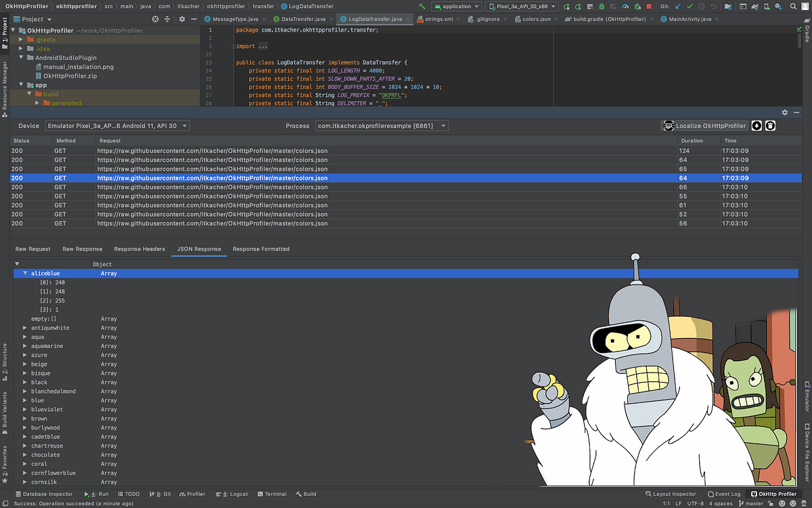Open the strings.xml editor tab

click(x=438, y=20)
